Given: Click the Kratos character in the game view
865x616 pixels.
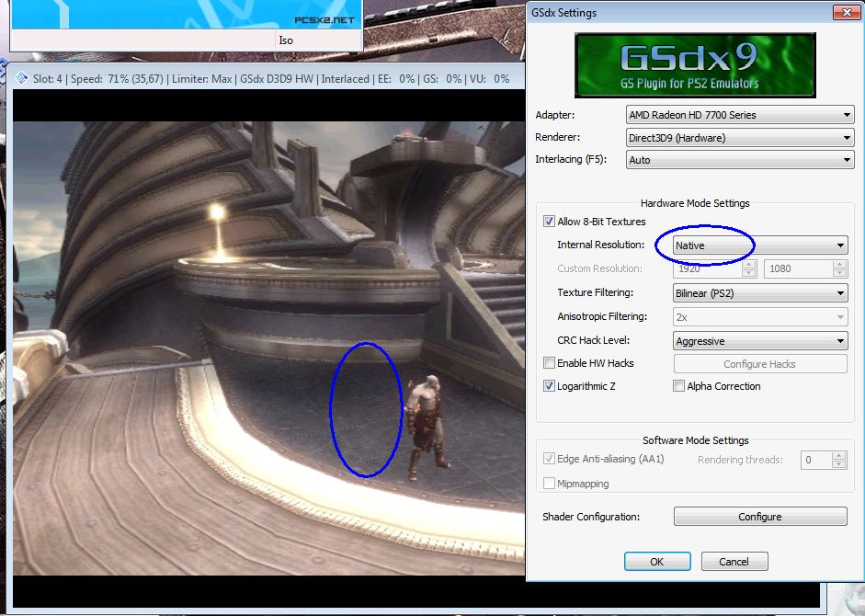Looking at the screenshot, I should 426,427.
